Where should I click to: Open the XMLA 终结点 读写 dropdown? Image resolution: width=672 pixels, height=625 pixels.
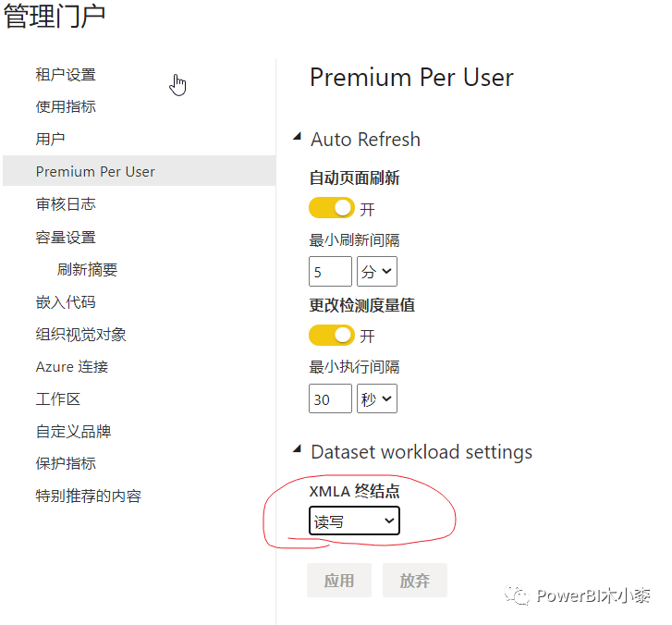pyautogui.click(x=354, y=521)
